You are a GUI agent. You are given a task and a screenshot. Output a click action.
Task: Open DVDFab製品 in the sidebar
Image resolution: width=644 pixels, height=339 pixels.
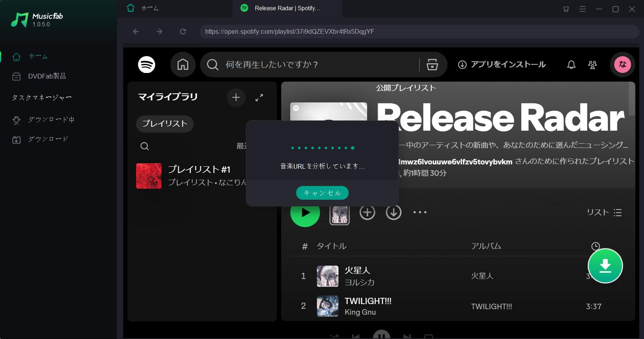[x=47, y=76]
